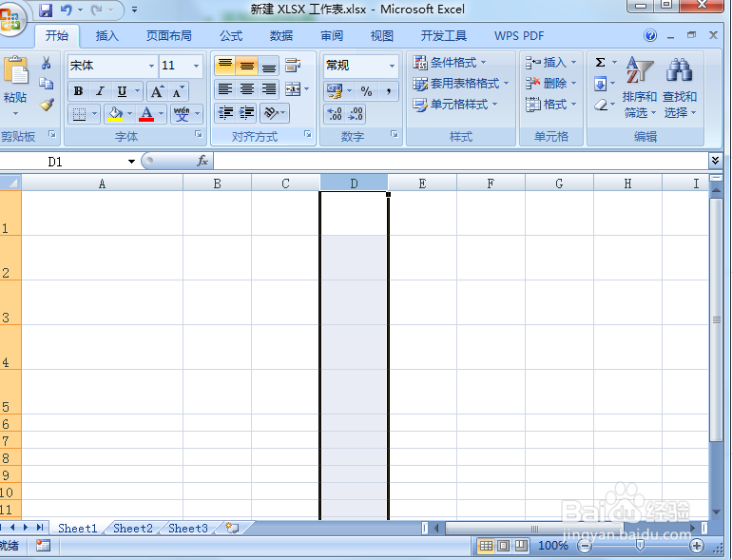Open the font size 11 dropdown
The width and height of the screenshot is (732, 560).
click(x=197, y=66)
